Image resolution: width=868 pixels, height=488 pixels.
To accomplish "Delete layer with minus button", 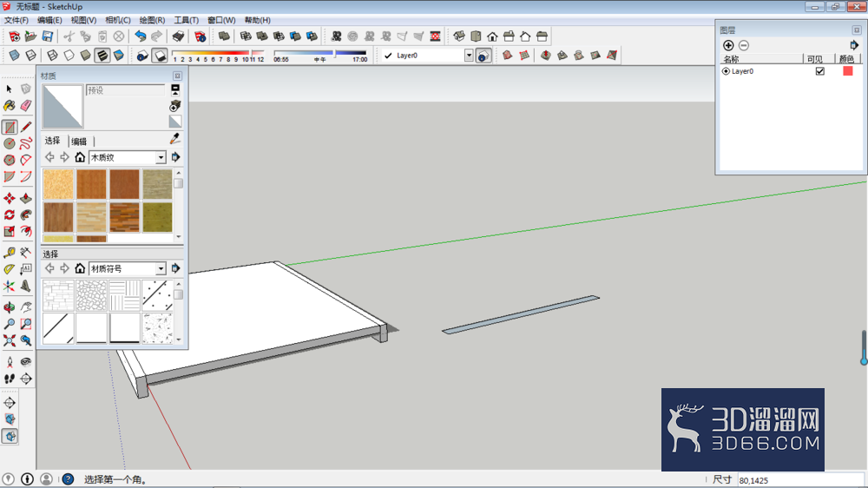I will [x=744, y=45].
